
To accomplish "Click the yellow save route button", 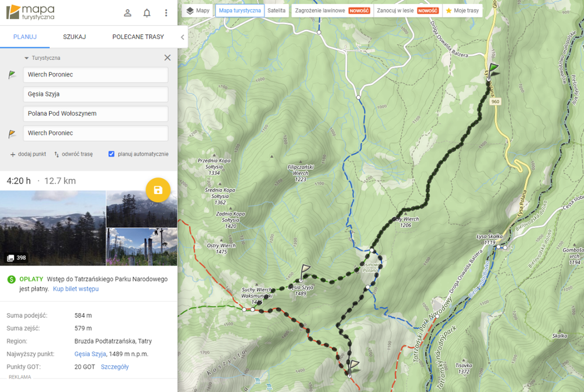I will [158, 190].
